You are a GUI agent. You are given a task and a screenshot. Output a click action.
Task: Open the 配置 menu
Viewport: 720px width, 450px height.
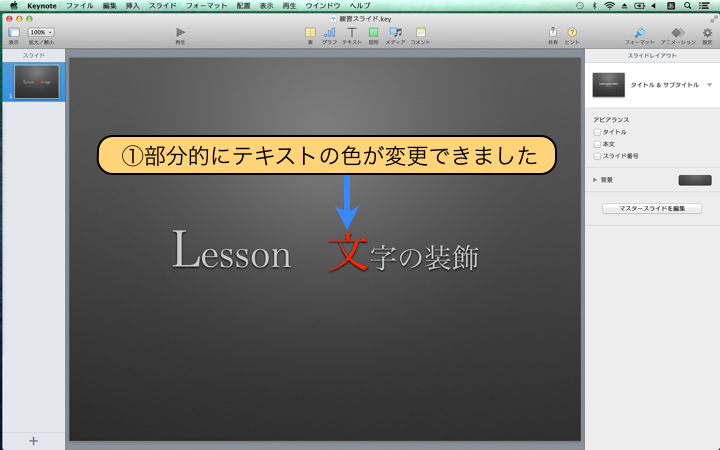click(x=243, y=6)
